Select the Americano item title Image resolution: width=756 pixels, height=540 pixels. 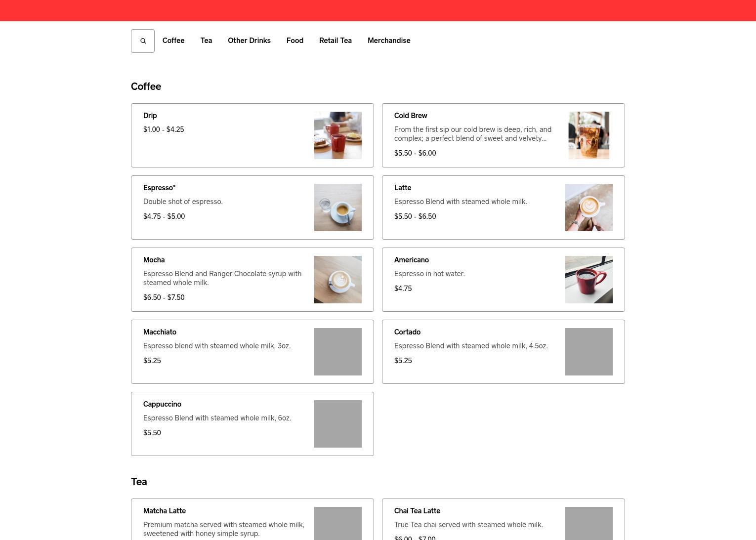pos(412,260)
